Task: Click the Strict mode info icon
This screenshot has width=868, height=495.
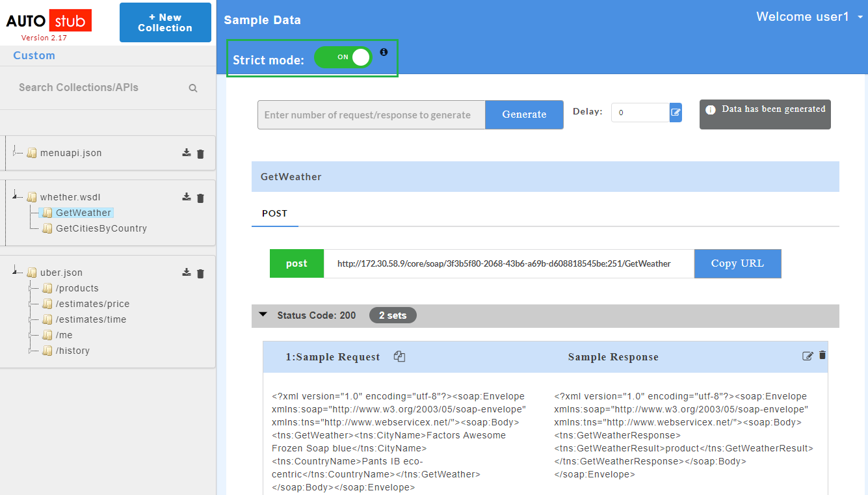Action: coord(384,52)
